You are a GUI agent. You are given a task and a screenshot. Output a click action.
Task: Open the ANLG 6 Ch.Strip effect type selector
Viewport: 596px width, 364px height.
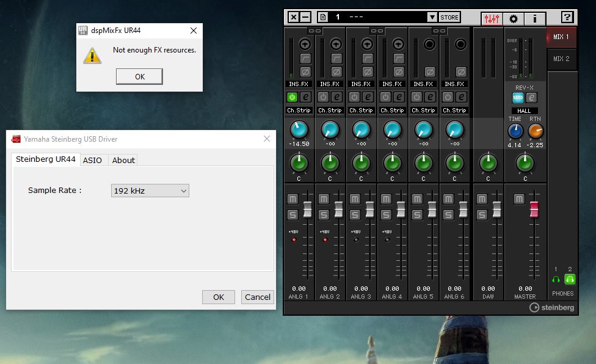(454, 110)
